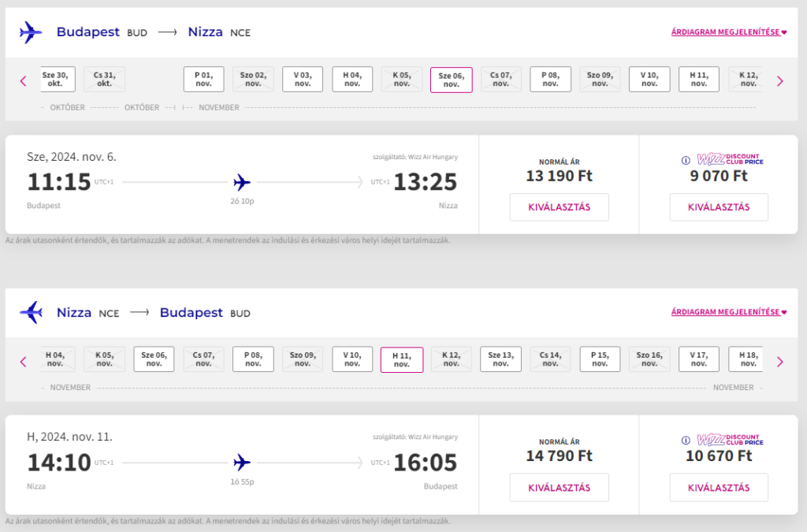Image resolution: width=807 pixels, height=532 pixels.
Task: Select return date P 15, nov.
Action: (600, 359)
